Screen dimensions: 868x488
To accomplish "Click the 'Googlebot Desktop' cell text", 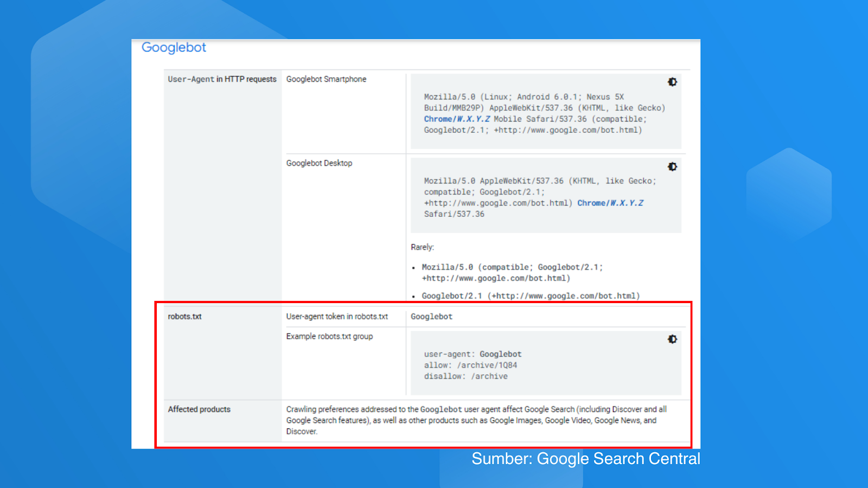I will point(319,163).
